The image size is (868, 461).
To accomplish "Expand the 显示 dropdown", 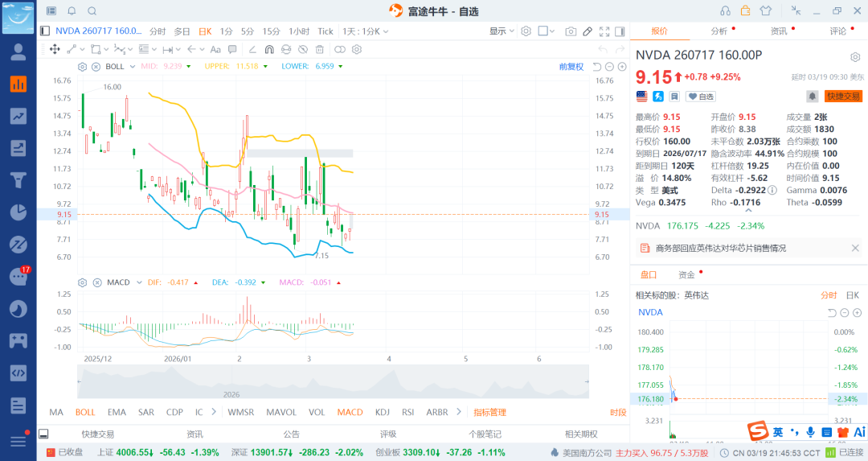I will click(x=502, y=31).
